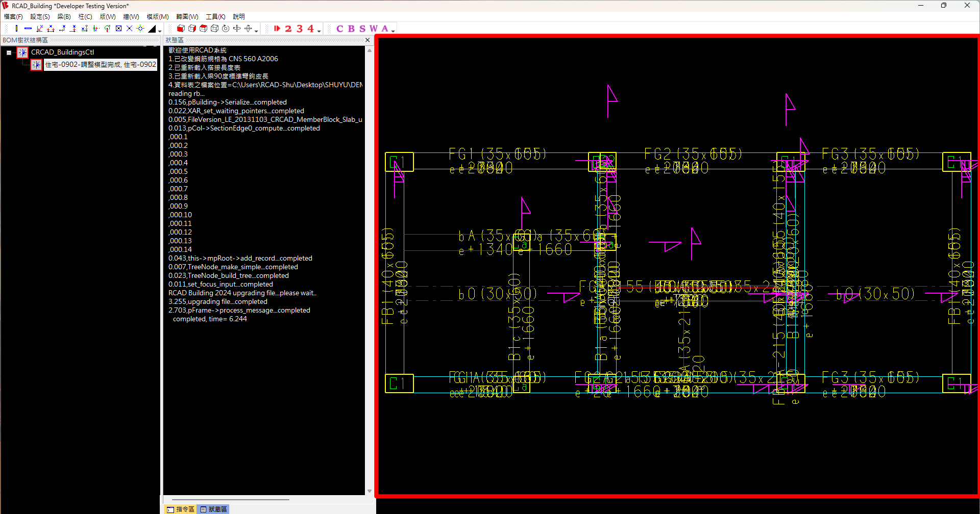
Task: Toggle the purple B beams button
Action: [351, 29]
